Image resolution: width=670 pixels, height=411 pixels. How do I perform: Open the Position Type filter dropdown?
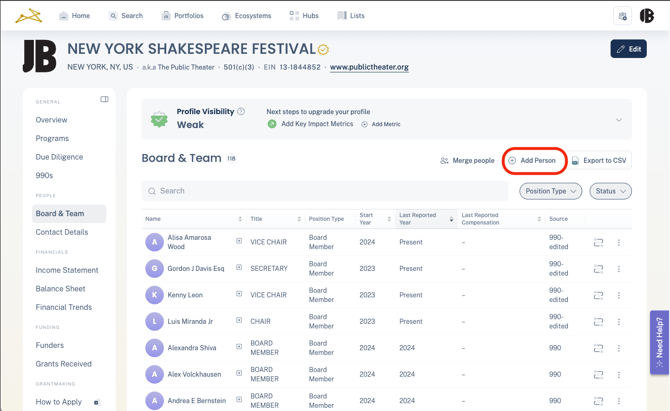click(x=550, y=191)
